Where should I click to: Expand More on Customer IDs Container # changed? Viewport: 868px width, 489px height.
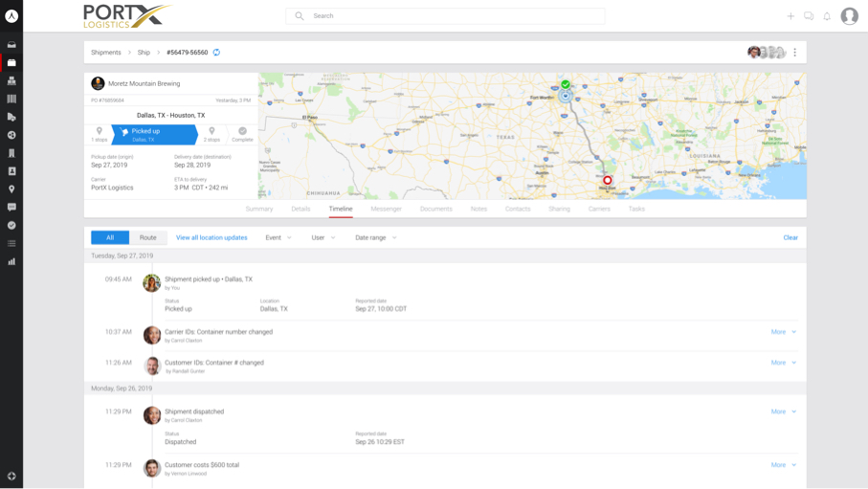(783, 363)
